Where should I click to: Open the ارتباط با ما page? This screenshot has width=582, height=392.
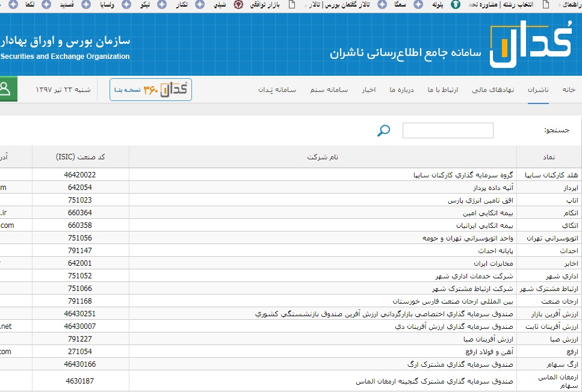[x=443, y=90]
